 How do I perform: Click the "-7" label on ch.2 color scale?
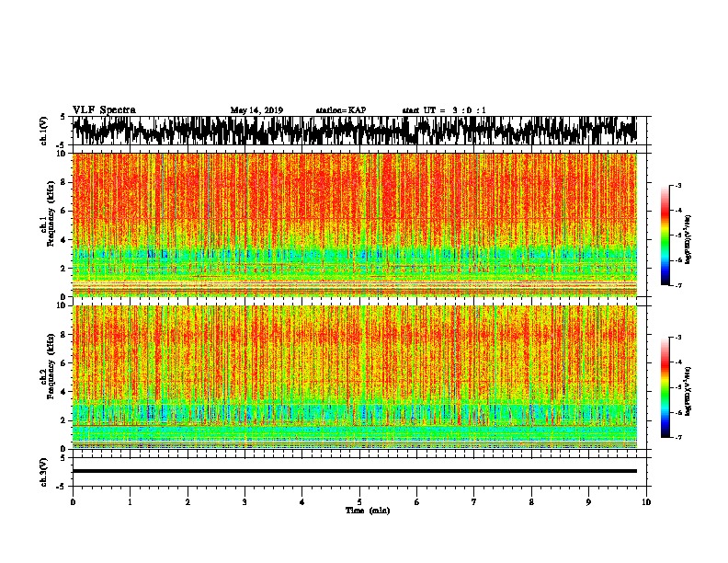tap(678, 437)
